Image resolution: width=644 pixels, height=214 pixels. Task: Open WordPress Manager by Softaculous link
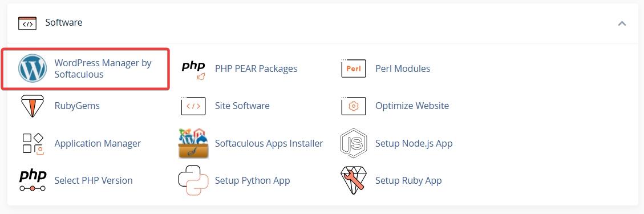(x=103, y=68)
